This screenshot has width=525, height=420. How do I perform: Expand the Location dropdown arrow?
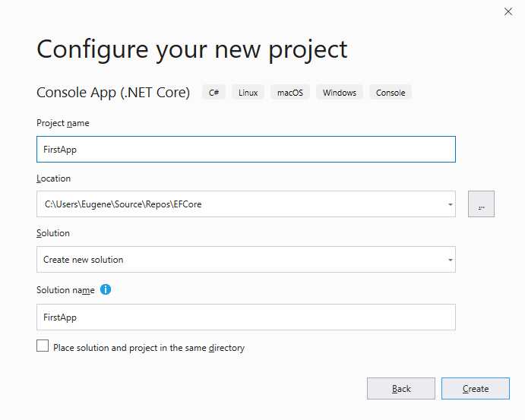pos(451,204)
